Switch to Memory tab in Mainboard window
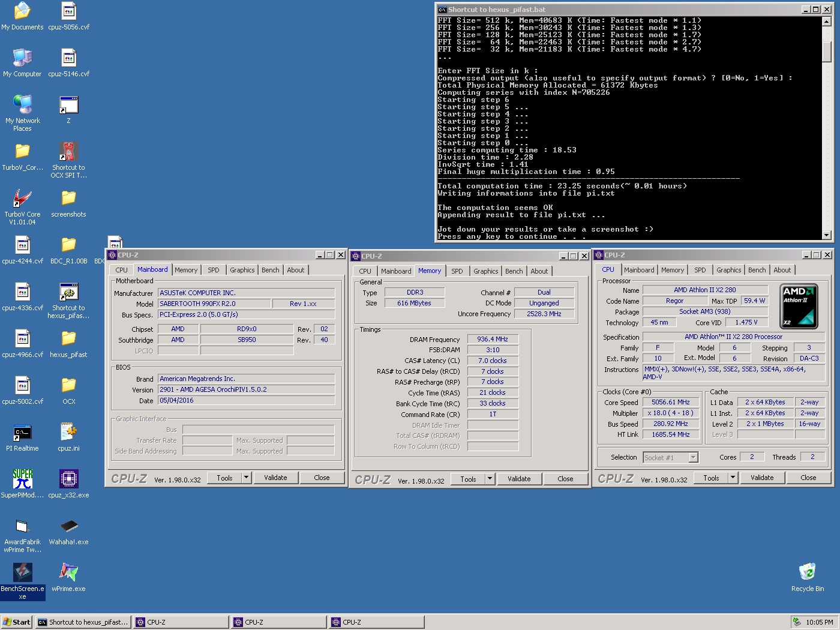The image size is (840, 630). point(186,270)
